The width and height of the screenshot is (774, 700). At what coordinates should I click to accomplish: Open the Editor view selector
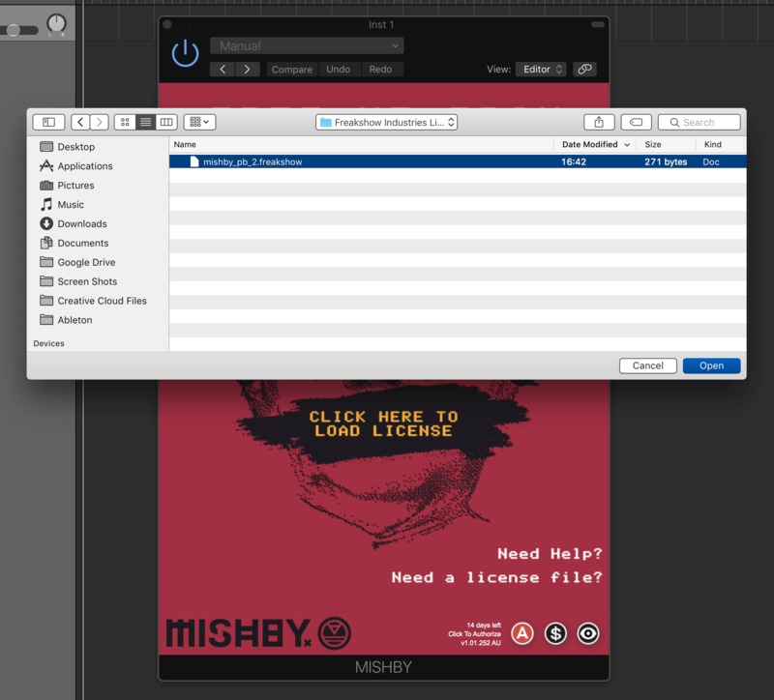(x=541, y=69)
